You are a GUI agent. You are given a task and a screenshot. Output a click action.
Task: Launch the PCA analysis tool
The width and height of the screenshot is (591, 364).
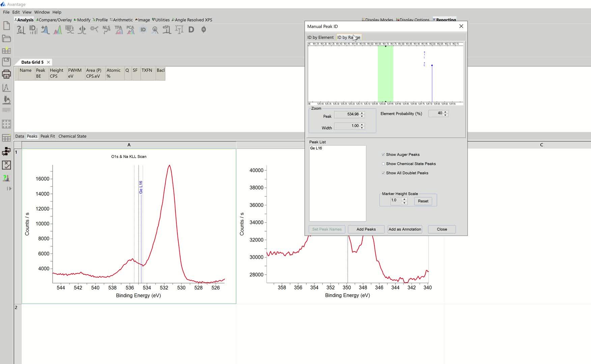131,30
